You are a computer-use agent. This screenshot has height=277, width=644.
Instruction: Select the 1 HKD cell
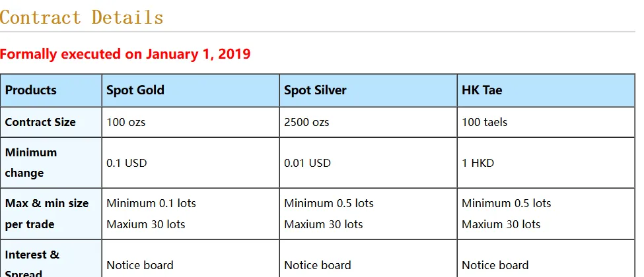(546, 162)
